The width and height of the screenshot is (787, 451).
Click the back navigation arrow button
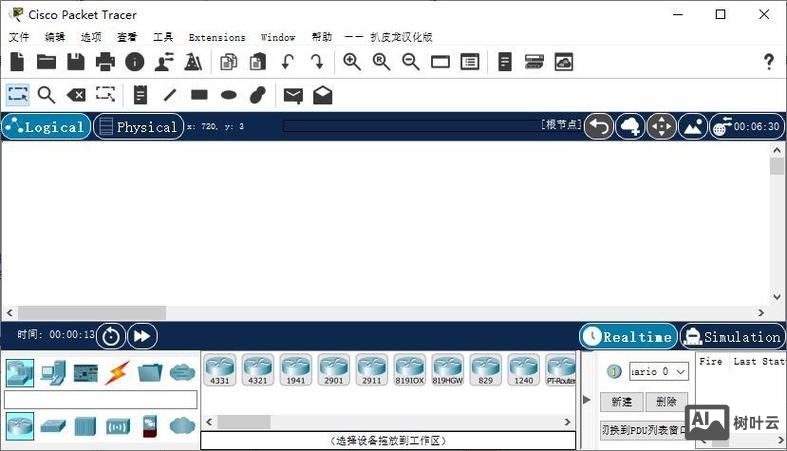[599, 126]
